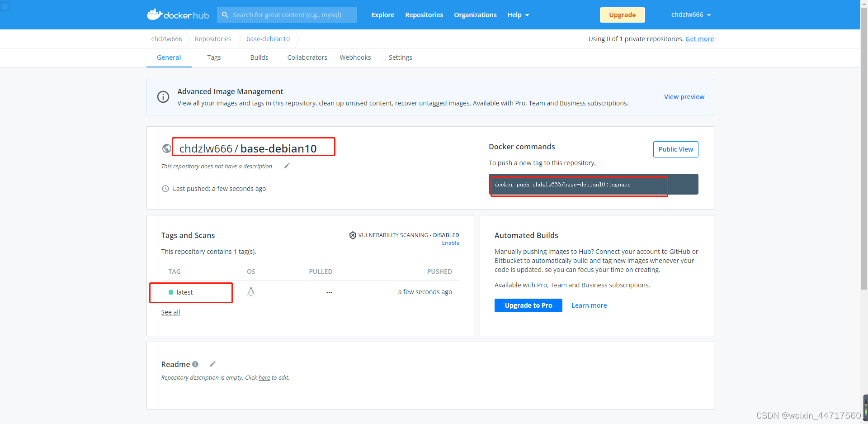
Task: Click the PULLED column header
Action: (321, 272)
